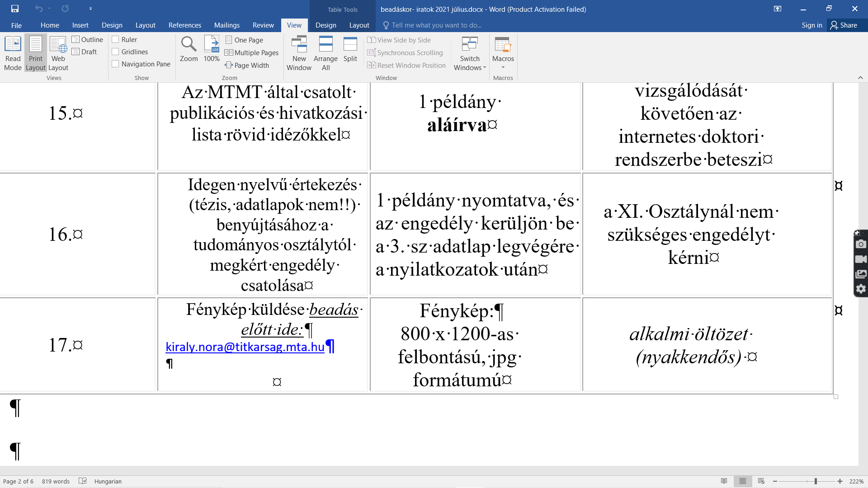Open the Mailings tab

[x=226, y=25]
